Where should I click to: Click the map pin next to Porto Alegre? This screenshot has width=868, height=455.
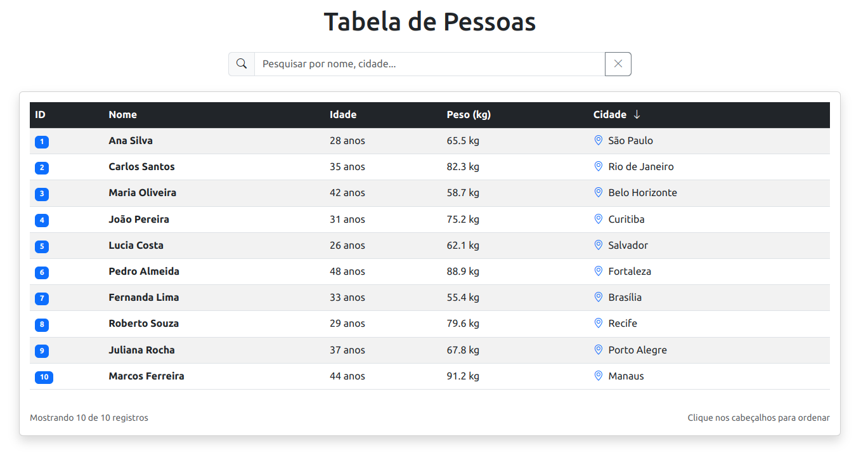tap(598, 349)
